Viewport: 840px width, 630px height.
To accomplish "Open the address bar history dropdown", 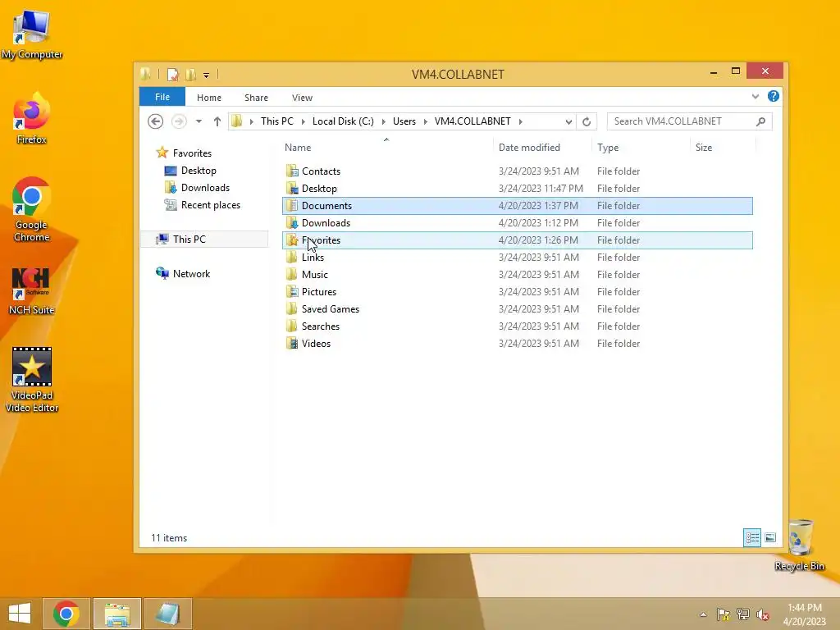I will pos(568,121).
